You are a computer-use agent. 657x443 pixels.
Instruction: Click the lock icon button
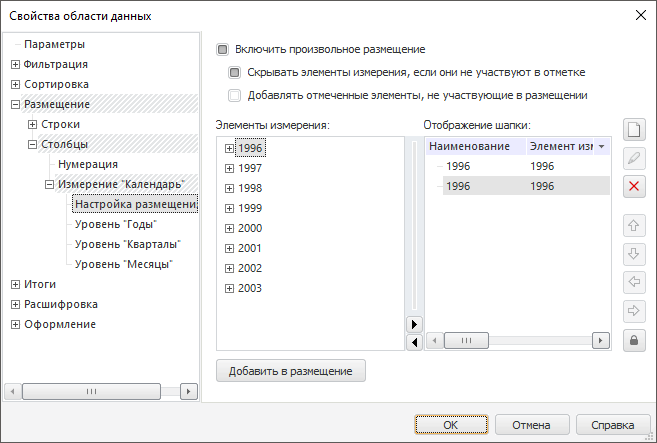coord(633,340)
